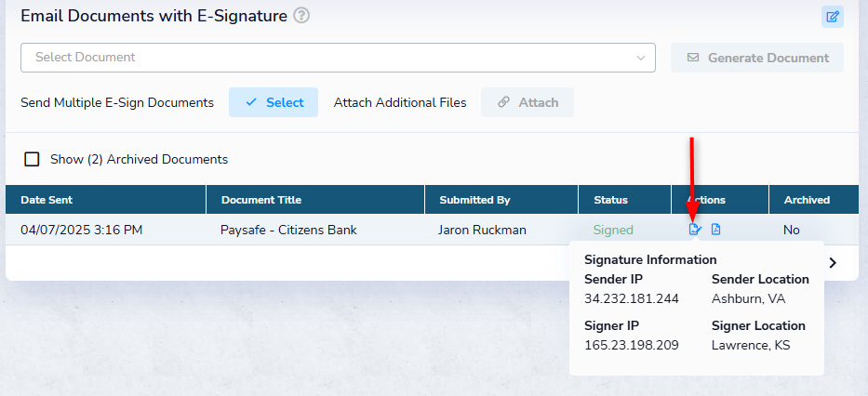Click the Archived column header
This screenshot has height=396, width=868.
[x=807, y=200]
